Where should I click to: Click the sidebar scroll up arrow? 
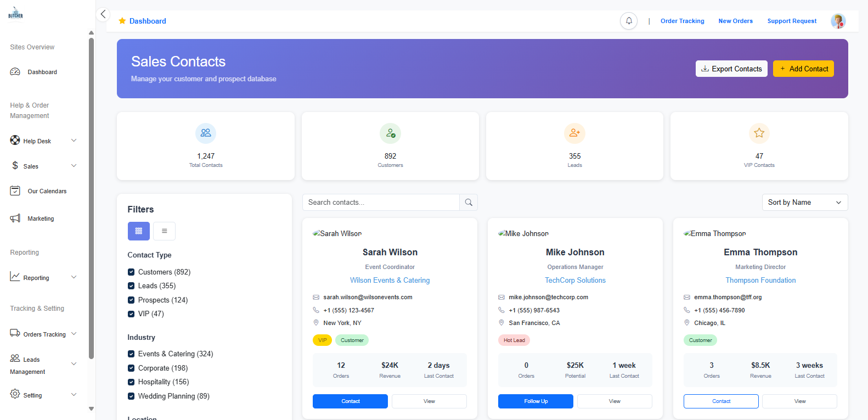[91, 33]
